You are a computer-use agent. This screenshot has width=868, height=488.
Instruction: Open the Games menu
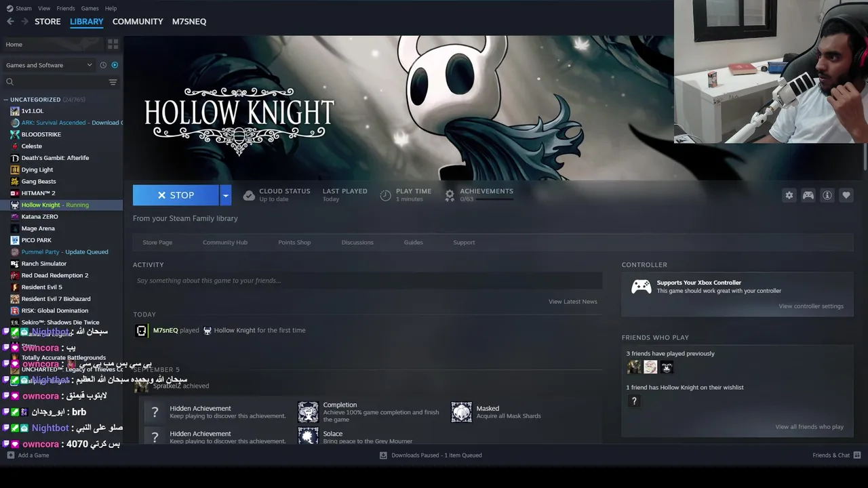pos(90,8)
